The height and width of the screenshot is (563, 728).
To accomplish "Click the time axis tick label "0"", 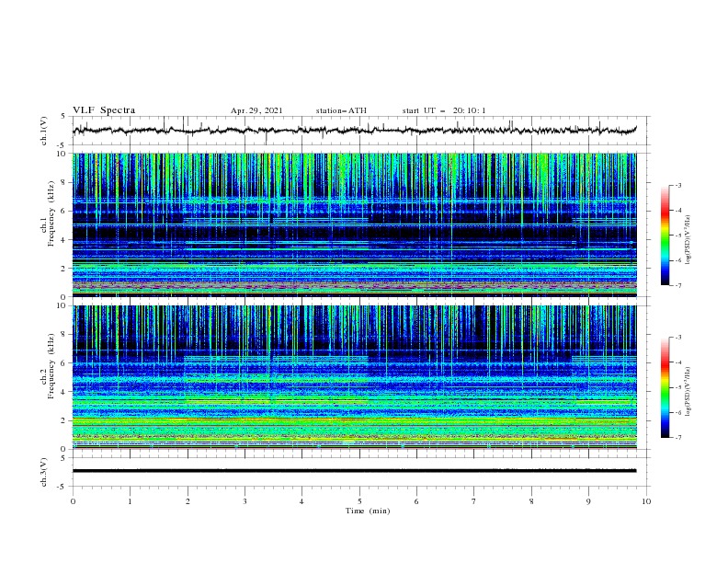I will (73, 501).
